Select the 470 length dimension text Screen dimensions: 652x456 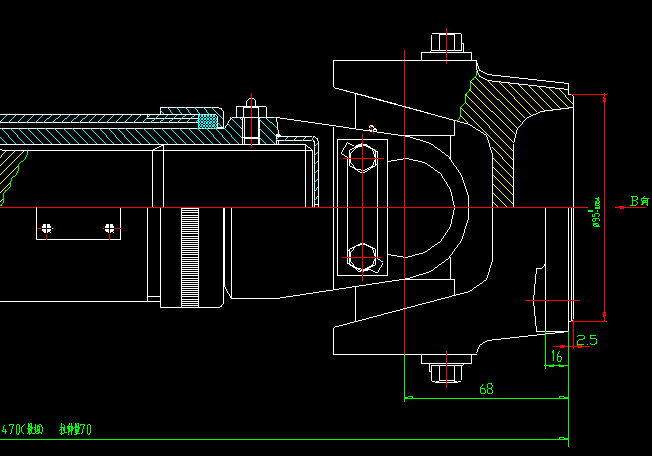pos(22,430)
